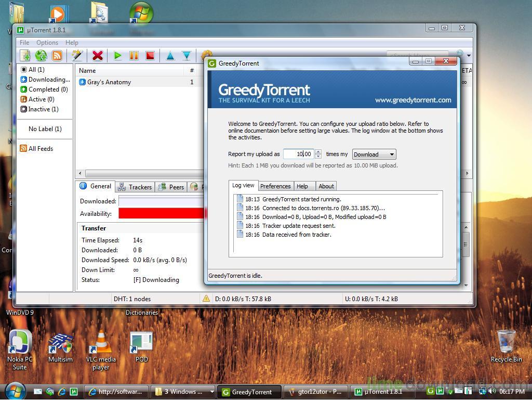Switch to the Preferences tab
The width and height of the screenshot is (532, 400).
(275, 186)
